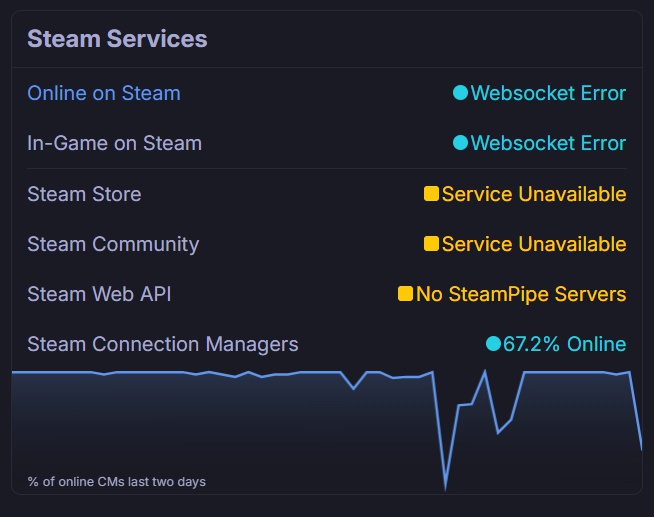
Task: Open the Online on Steam link
Action: 104,93
